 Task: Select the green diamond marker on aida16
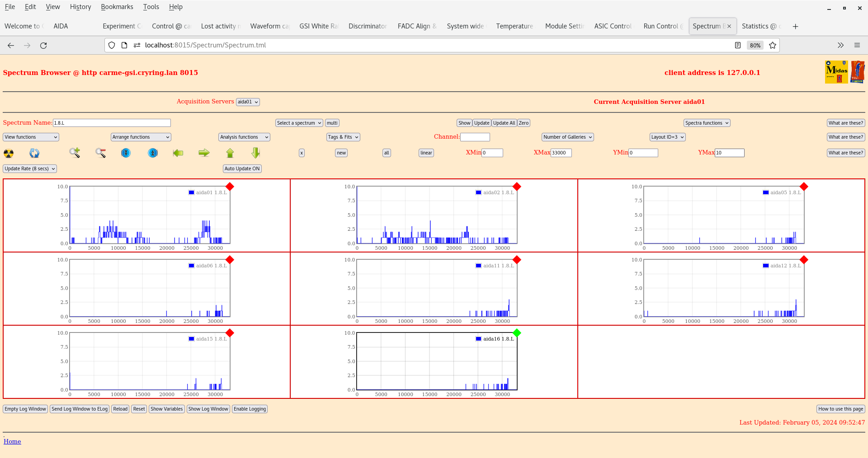point(517,333)
